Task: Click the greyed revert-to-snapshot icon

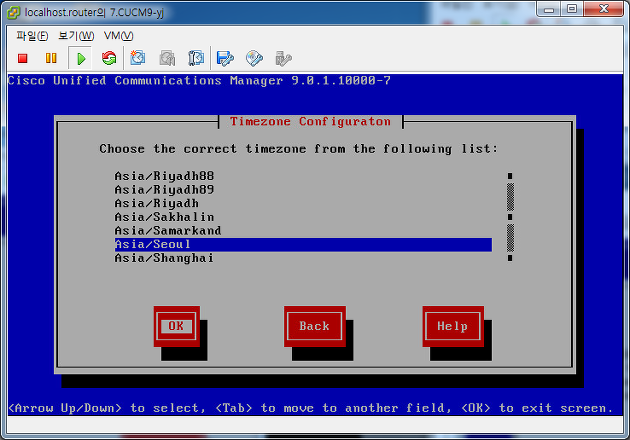Action: [167, 58]
